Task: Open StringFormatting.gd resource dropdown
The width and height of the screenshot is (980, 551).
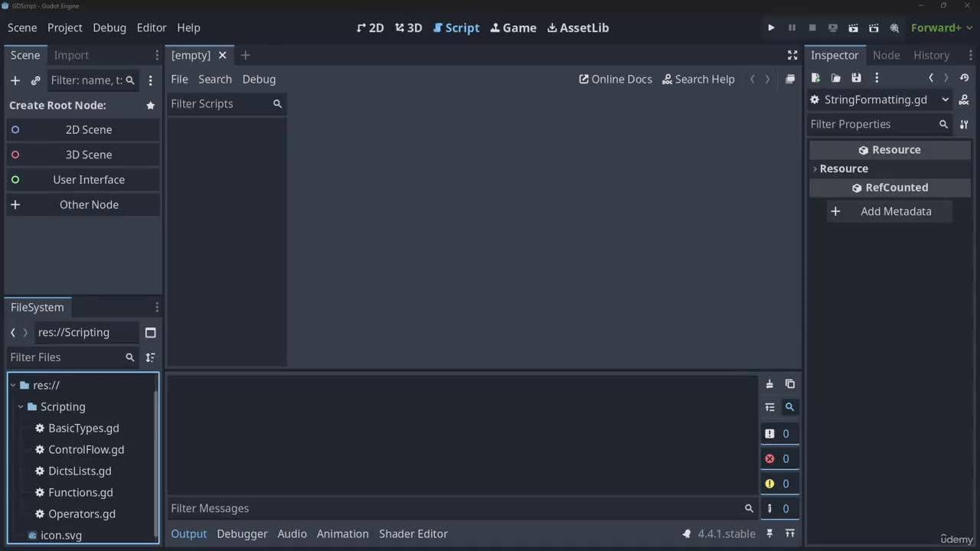Action: click(x=880, y=99)
